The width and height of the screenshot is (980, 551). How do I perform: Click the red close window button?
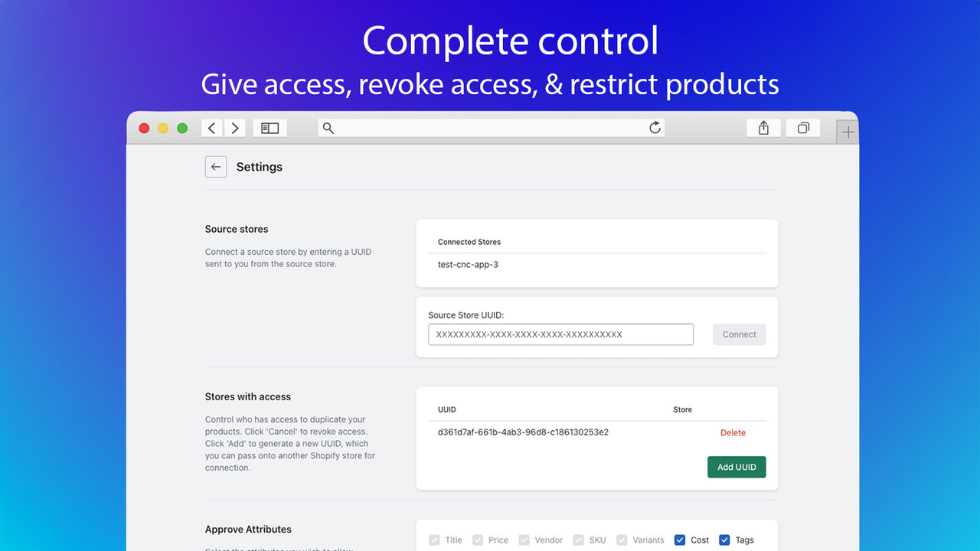click(x=144, y=129)
